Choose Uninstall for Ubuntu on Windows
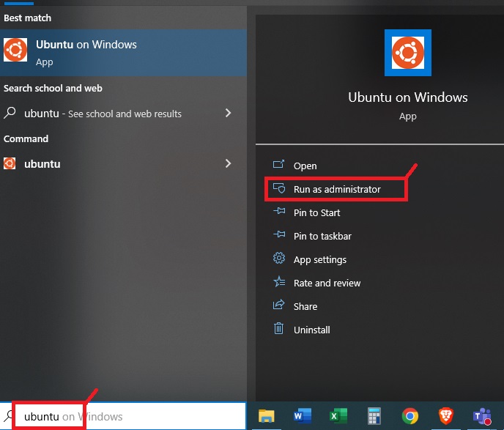504x430 pixels. (x=312, y=330)
